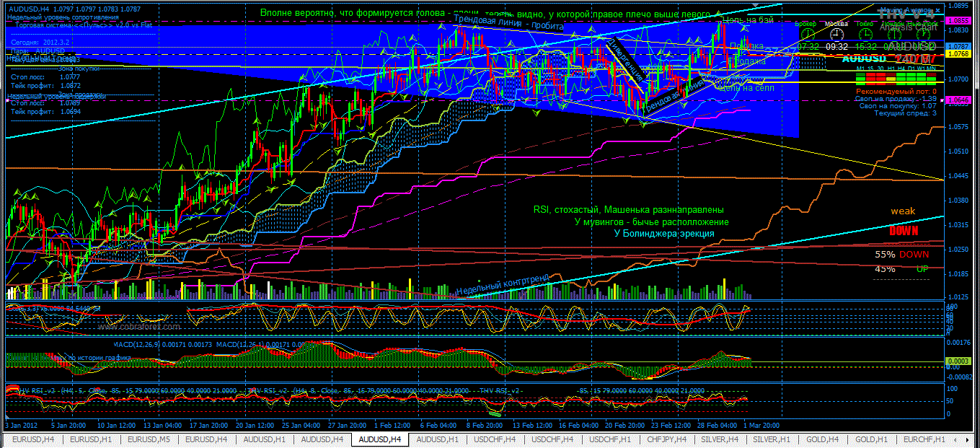This screenshot has height=448, width=980.
Task: Click the magenta 1.0855 price label
Action: coord(957,21)
